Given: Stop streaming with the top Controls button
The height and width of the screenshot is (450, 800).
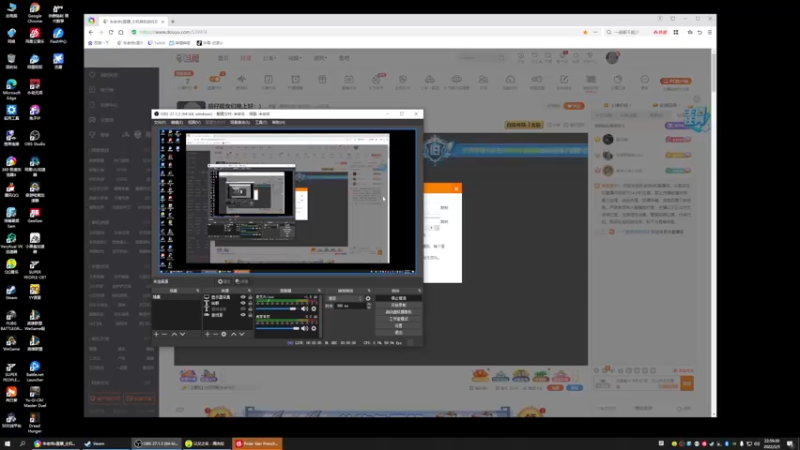Looking at the screenshot, I should coord(398,298).
